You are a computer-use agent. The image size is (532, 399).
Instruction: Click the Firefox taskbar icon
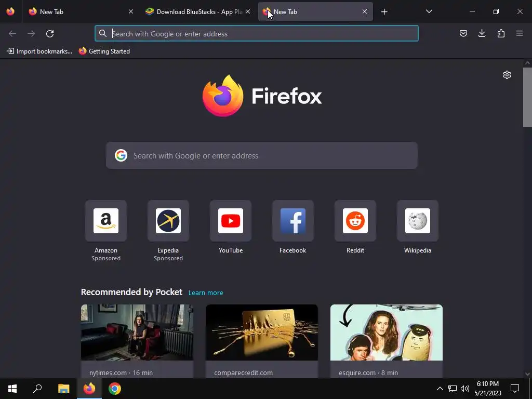click(89, 389)
